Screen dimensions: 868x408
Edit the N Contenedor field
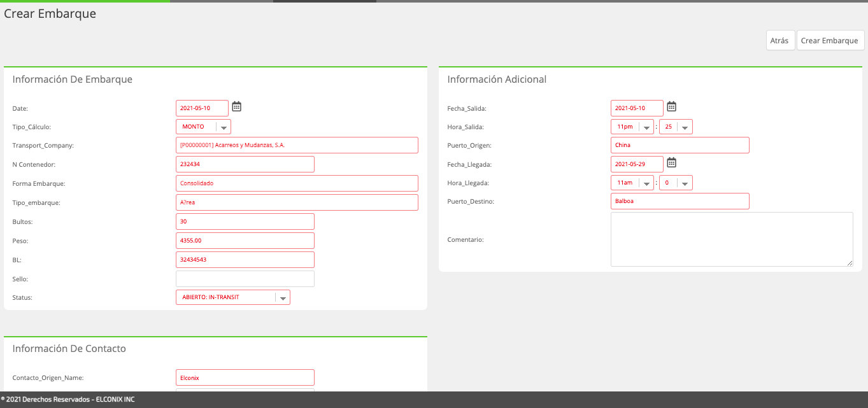pyautogui.click(x=245, y=164)
